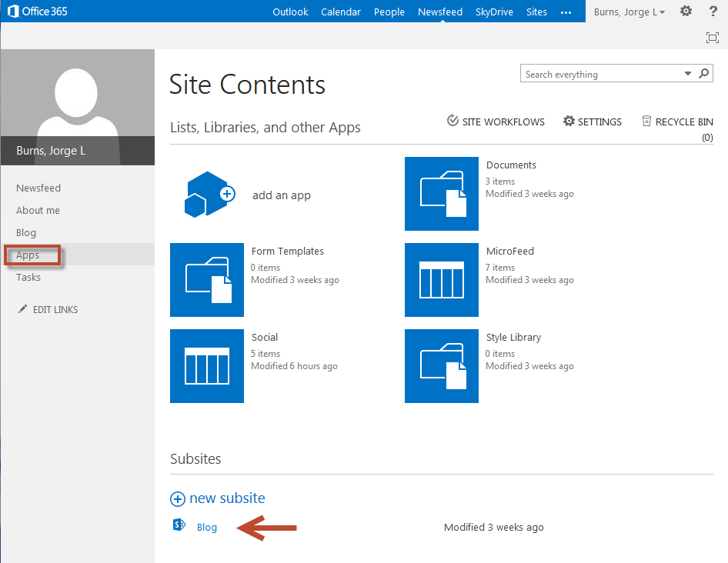The height and width of the screenshot is (563, 728).
Task: Open SkyDrive from the top navigation
Action: click(494, 12)
